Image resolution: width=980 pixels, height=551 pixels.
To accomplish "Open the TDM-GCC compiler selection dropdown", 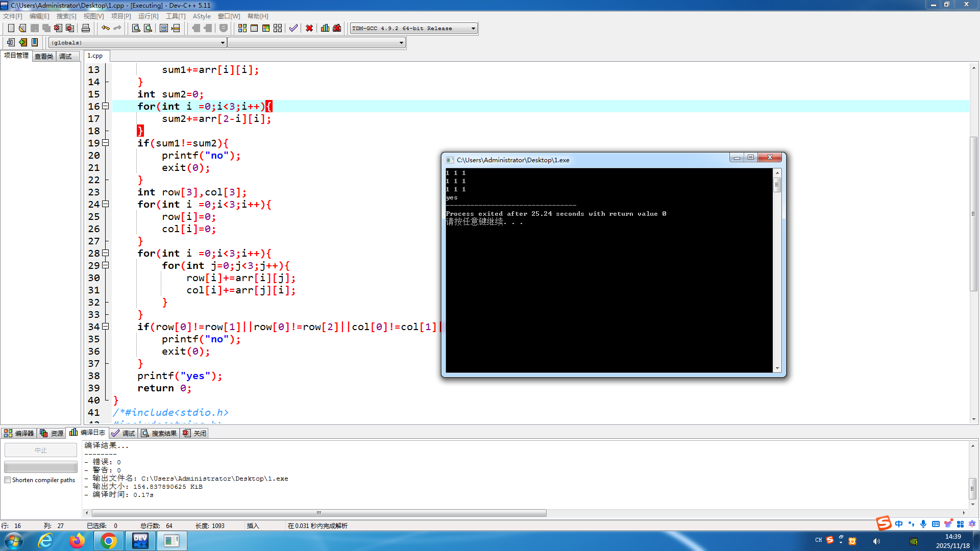I will coord(473,29).
